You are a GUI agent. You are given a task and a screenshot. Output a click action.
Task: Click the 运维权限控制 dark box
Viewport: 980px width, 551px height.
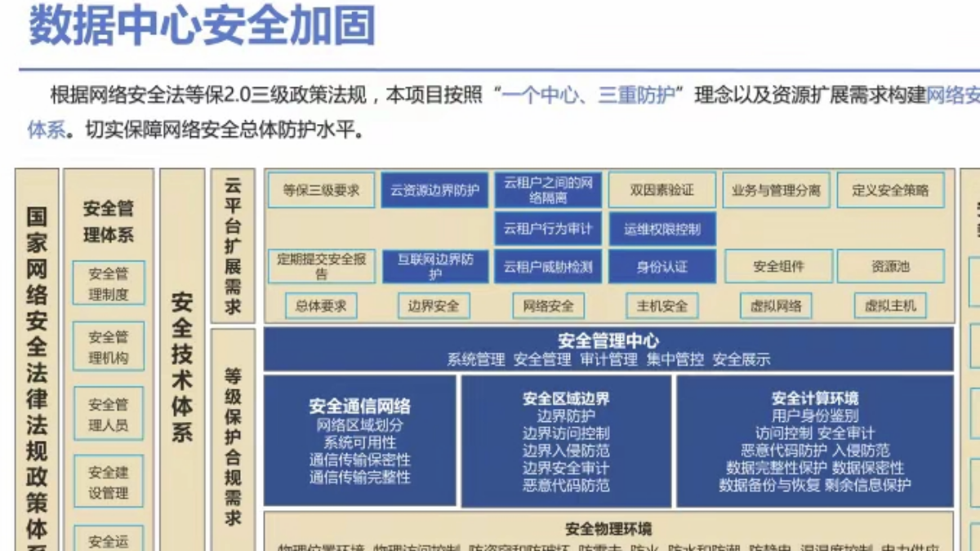click(661, 229)
